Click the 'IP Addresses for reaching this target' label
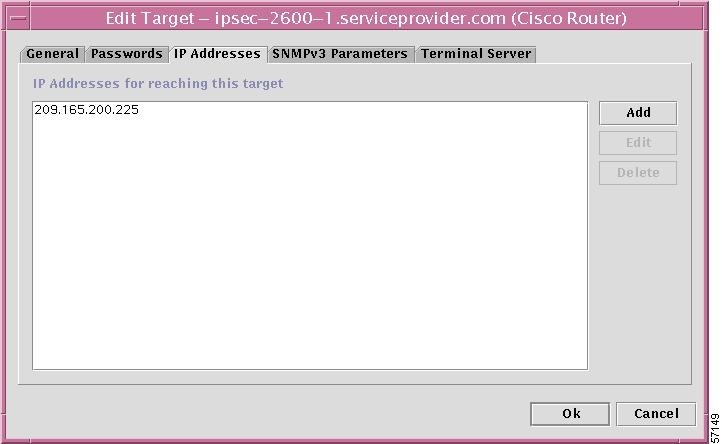 point(158,83)
